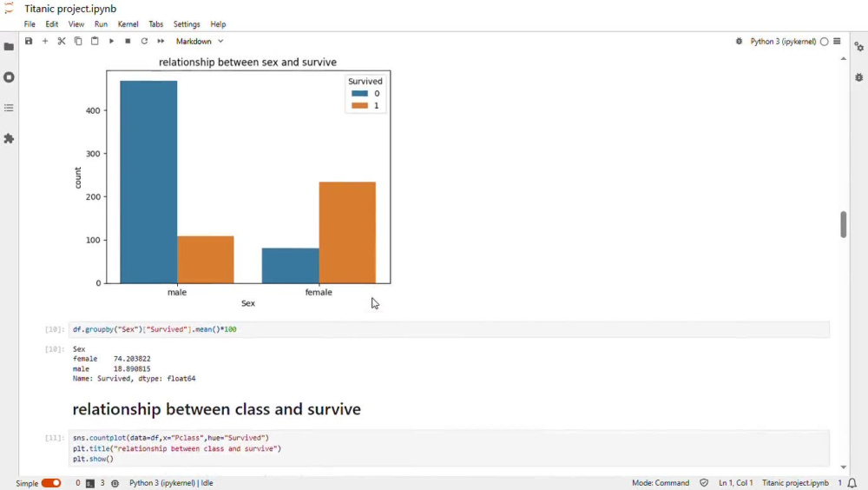Viewport: 868px width, 490px height.
Task: Restart the kernel with the circular arrow icon
Action: pyautogui.click(x=144, y=41)
